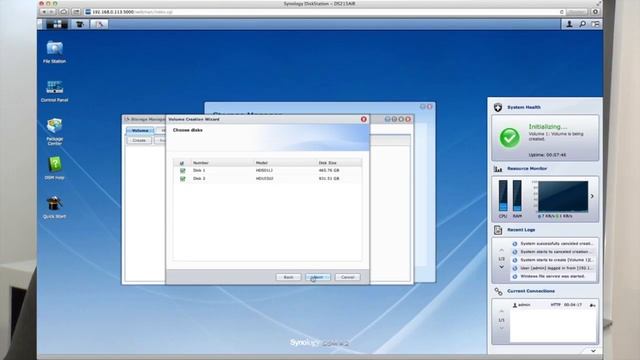Click the System Health shield icon

tap(498, 107)
